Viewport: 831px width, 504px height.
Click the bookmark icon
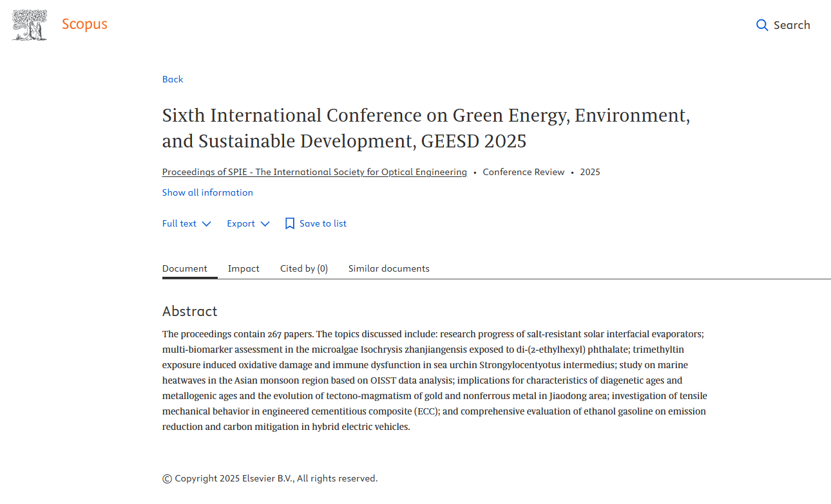290,223
